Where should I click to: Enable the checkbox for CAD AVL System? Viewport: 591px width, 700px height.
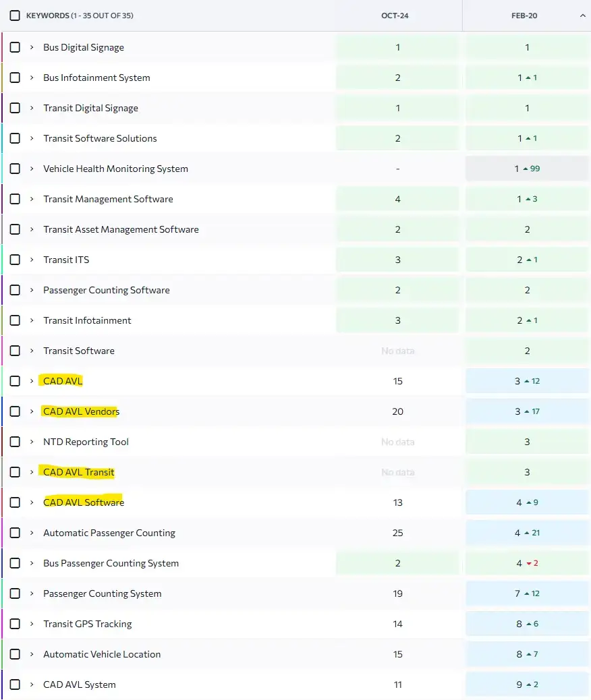pyautogui.click(x=15, y=684)
